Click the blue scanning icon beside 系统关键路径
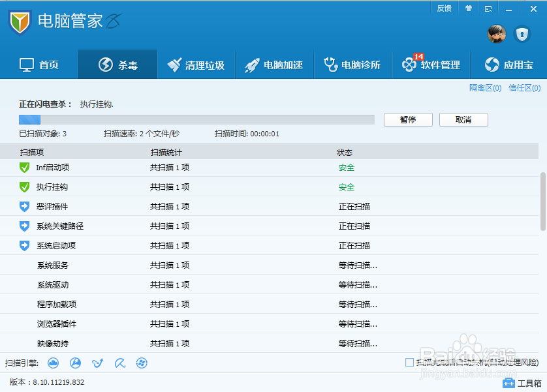The height and width of the screenshot is (392, 547). click(24, 226)
